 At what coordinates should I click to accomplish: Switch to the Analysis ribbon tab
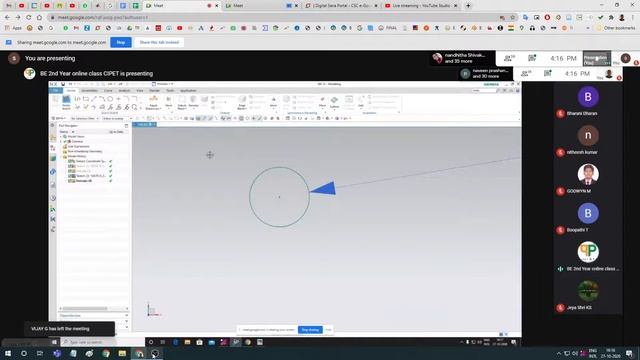click(124, 90)
